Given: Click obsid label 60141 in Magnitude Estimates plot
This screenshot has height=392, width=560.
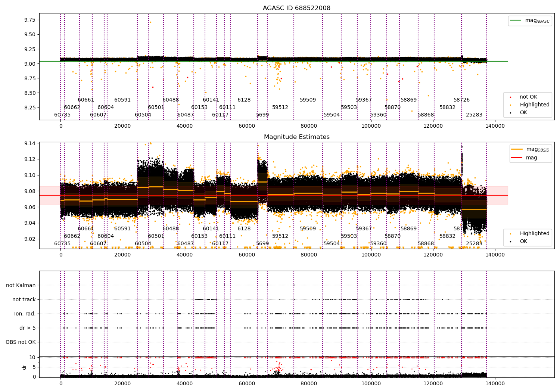Looking at the screenshot, I should click(x=211, y=229).
